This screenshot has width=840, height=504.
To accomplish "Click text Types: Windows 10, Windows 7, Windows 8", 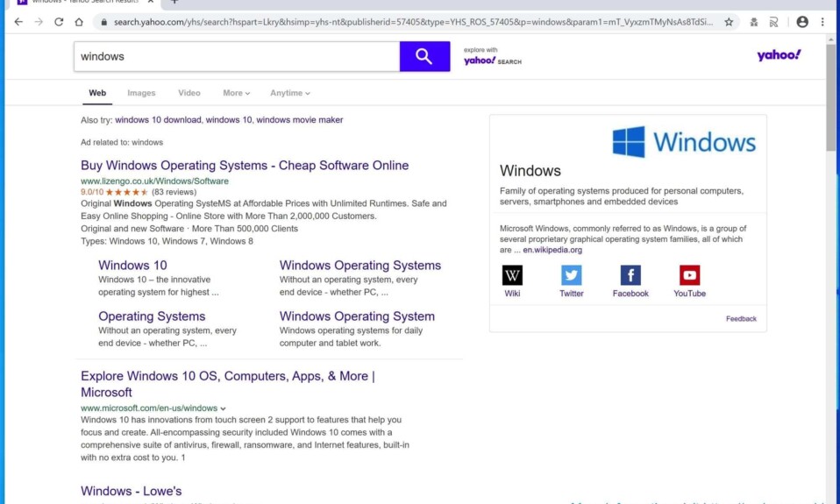I will click(x=167, y=241).
